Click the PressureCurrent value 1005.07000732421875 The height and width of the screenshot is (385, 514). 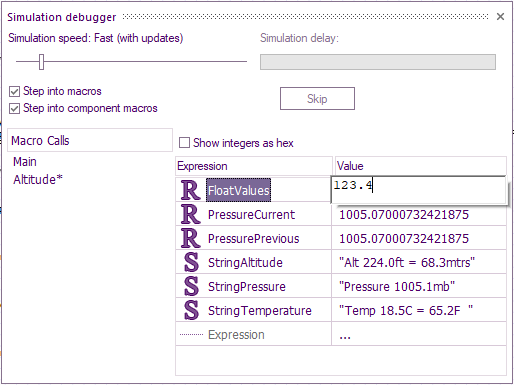(404, 215)
